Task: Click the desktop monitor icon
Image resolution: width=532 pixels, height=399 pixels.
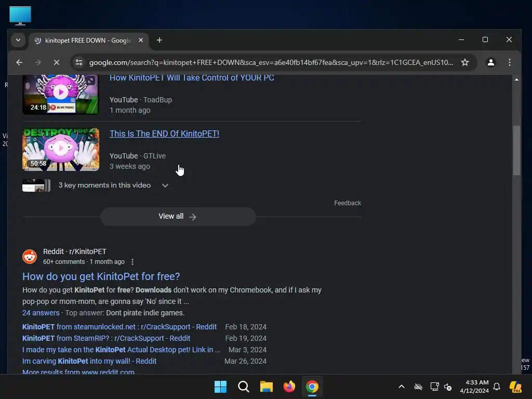Action: [20, 16]
